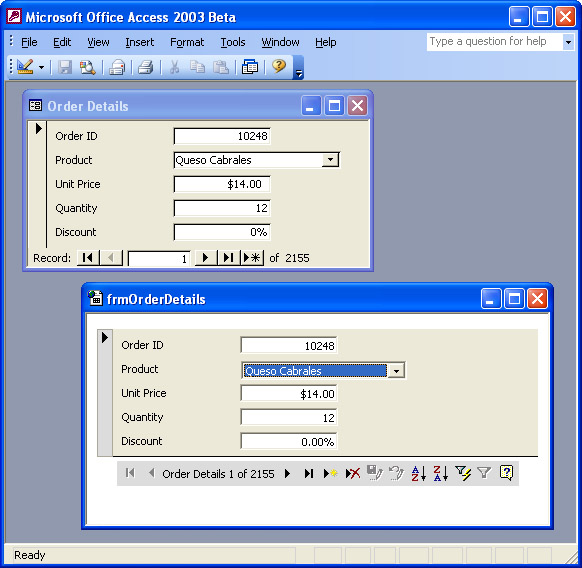
Task: Click Discount field in frmOrderDetails
Action: [x=289, y=441]
